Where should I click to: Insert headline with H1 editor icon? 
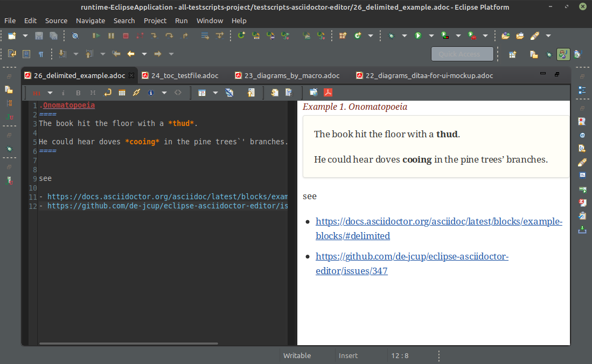click(x=37, y=93)
